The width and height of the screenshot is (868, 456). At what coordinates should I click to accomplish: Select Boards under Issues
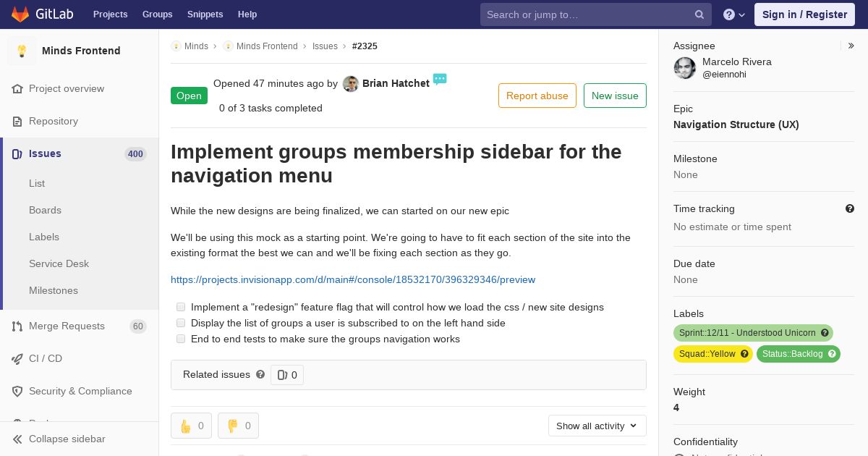[45, 210]
